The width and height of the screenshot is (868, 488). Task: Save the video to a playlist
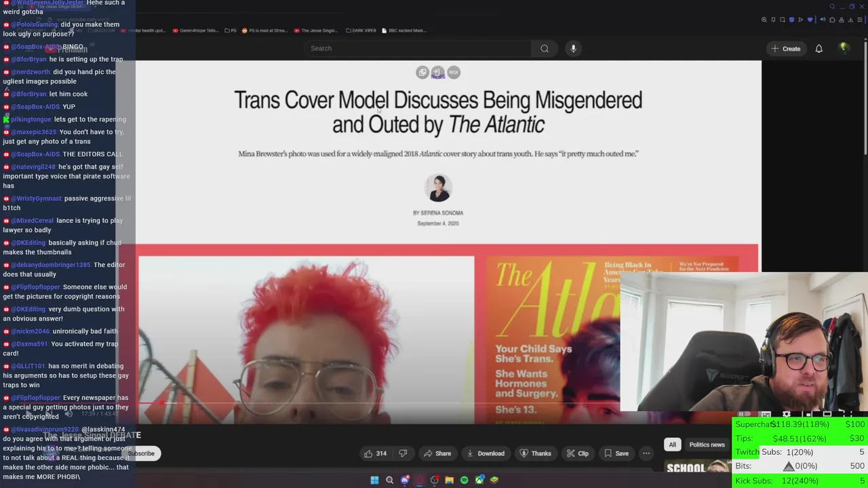616,453
